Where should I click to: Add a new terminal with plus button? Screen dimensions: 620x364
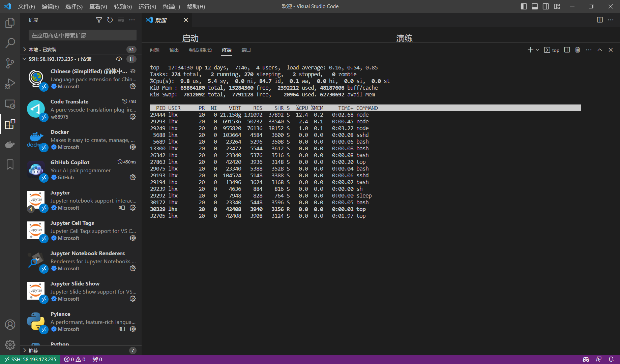530,50
